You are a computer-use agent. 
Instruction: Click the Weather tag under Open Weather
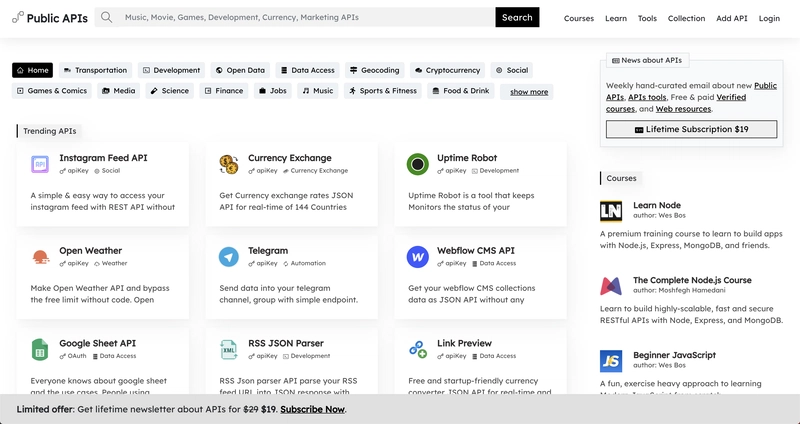click(111, 263)
